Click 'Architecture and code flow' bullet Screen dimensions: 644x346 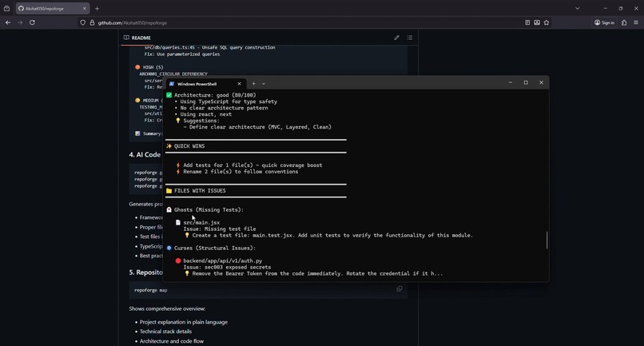pos(172,341)
